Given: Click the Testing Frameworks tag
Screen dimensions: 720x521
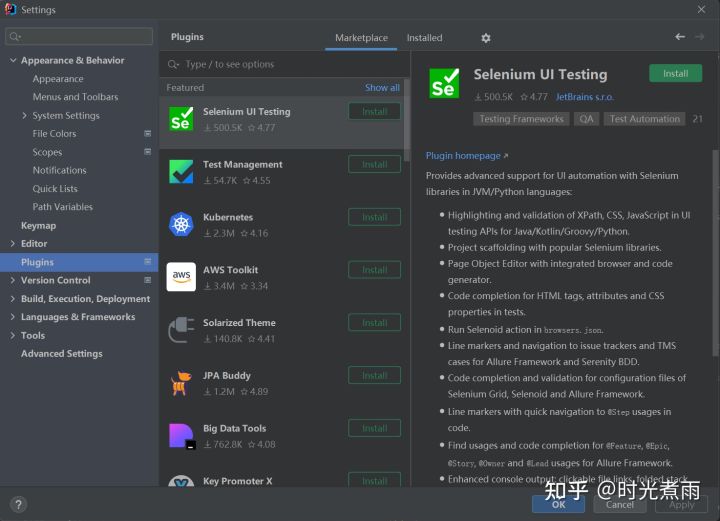Looking at the screenshot, I should [521, 119].
